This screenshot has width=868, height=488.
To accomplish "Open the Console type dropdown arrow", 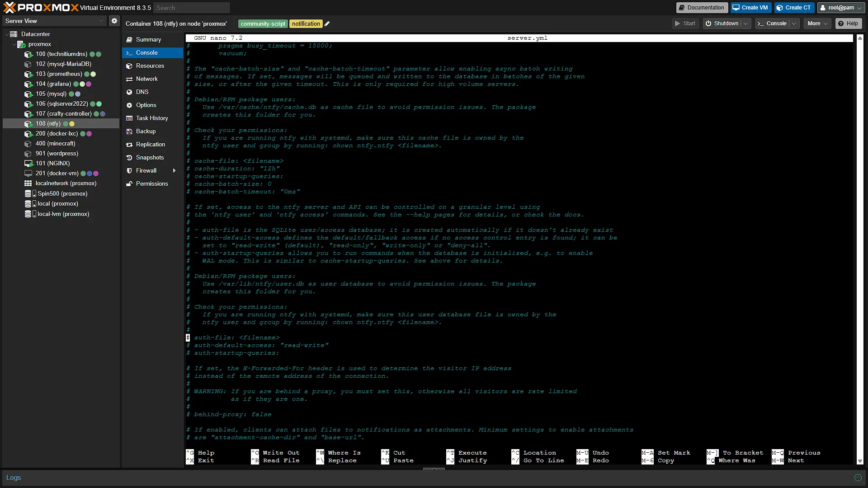I will pos(794,23).
